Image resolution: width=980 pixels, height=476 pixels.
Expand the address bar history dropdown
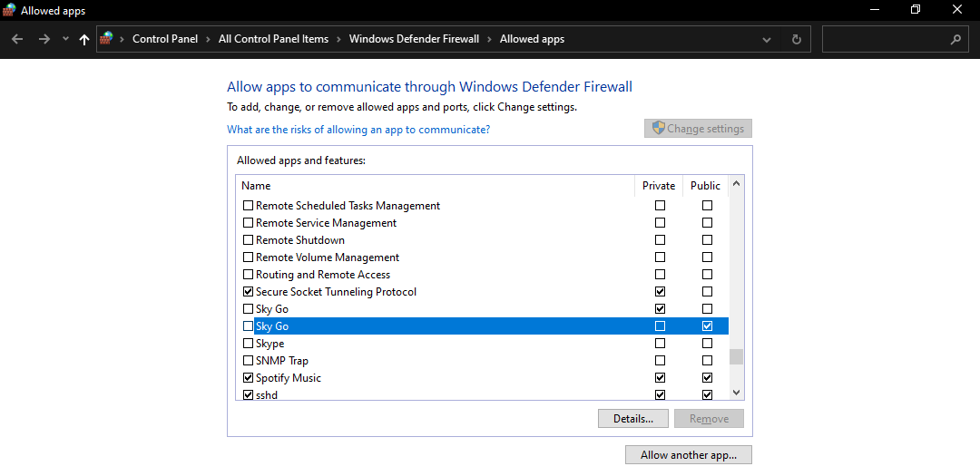point(768,40)
